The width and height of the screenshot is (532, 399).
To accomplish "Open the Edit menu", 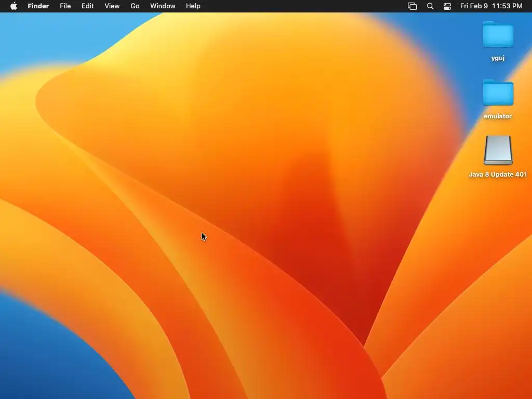I will point(87,6).
